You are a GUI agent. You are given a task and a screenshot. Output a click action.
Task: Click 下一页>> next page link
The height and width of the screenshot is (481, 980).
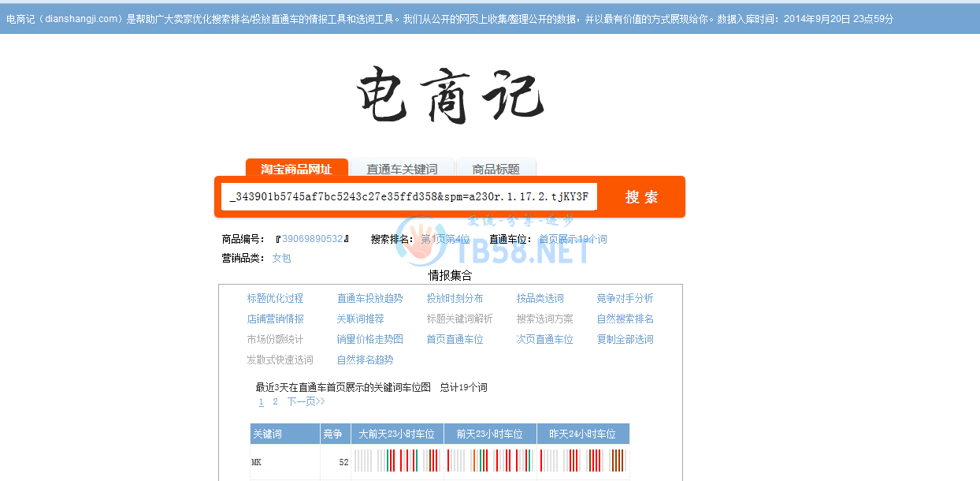coord(306,401)
